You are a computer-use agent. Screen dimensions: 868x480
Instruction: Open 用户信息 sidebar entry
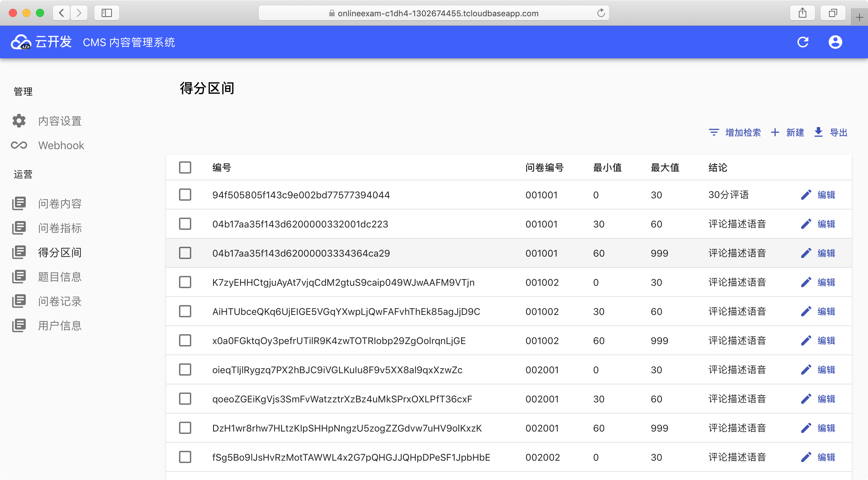60,325
